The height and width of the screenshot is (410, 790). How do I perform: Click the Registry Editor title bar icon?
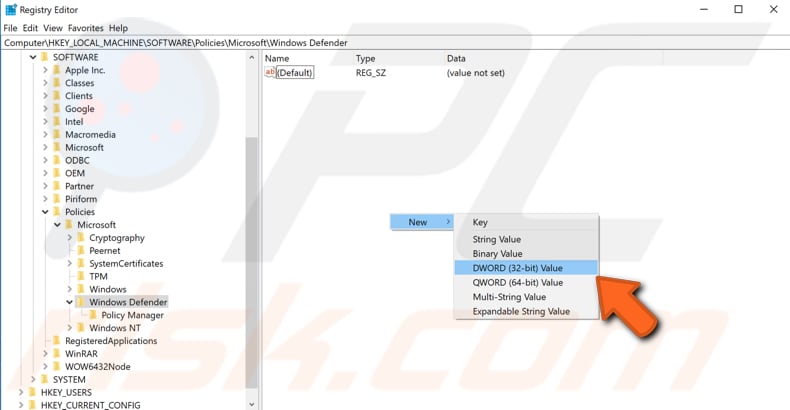tap(11, 10)
